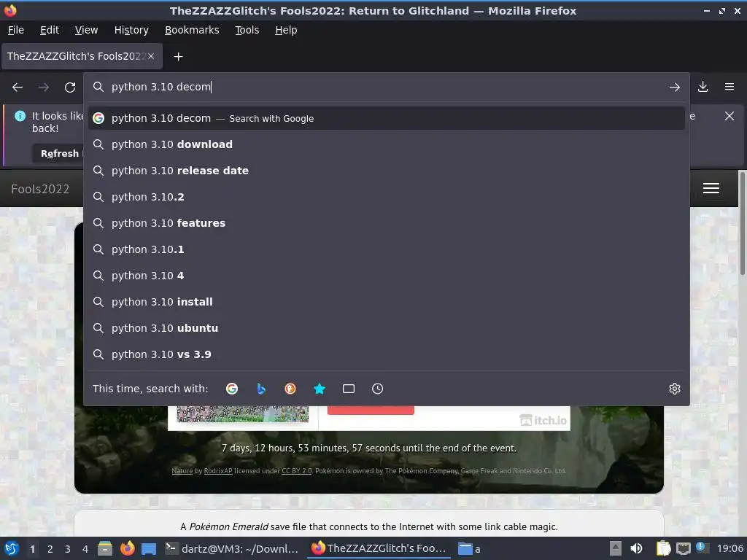Screen dimensions: 747x560
Task: Switch to workspace 2 in taskbar
Action: coord(50,549)
